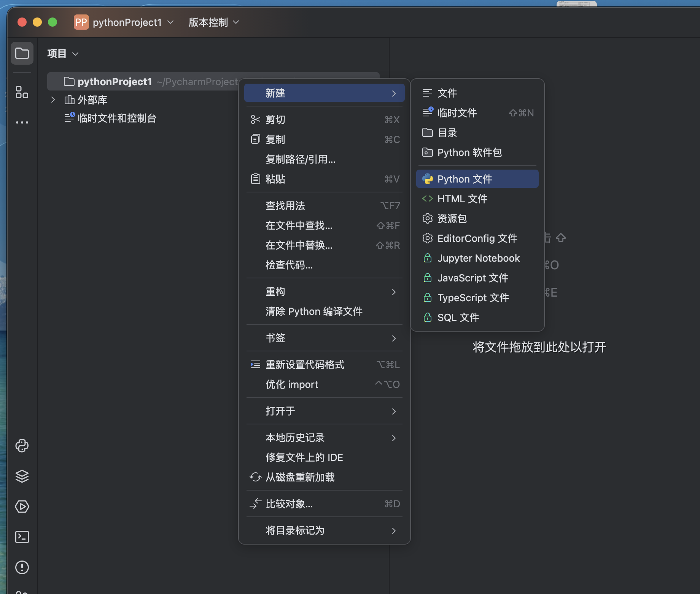Choose 在文件中替换... menu entry
700x594 pixels.
[324, 245]
